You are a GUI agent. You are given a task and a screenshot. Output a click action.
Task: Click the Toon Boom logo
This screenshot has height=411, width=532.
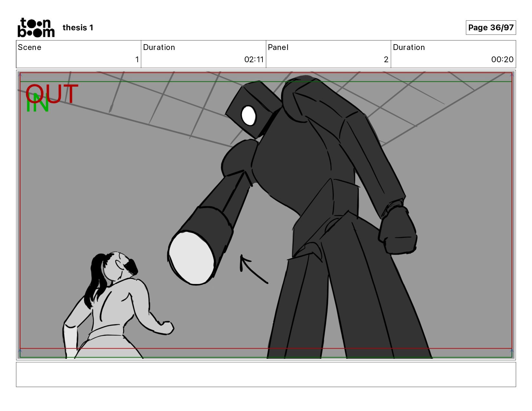pos(36,27)
